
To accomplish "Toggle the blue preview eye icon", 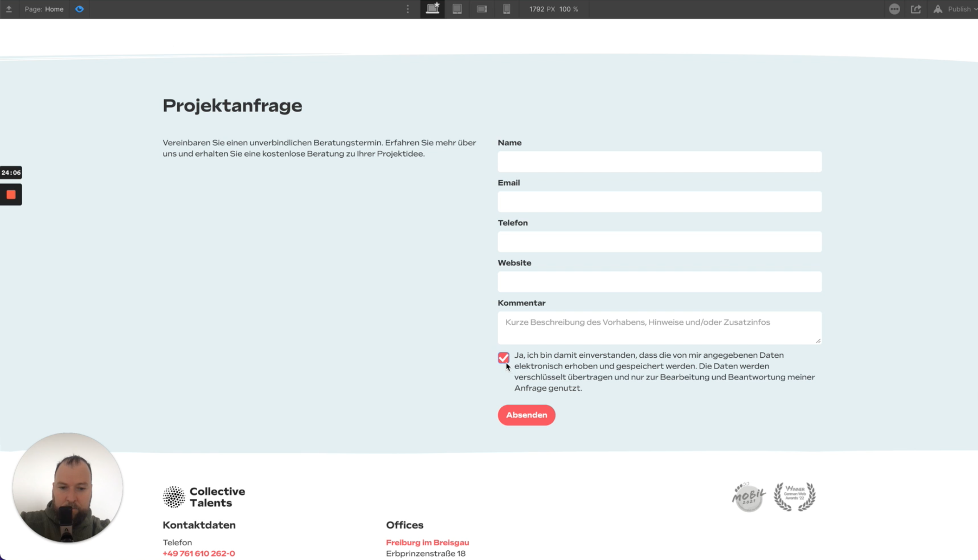I will tap(80, 9).
